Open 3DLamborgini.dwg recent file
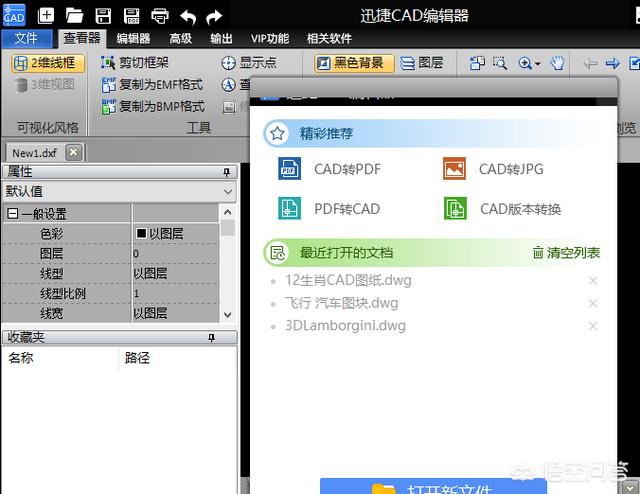Screen dimensions: 640x494 click(345, 326)
